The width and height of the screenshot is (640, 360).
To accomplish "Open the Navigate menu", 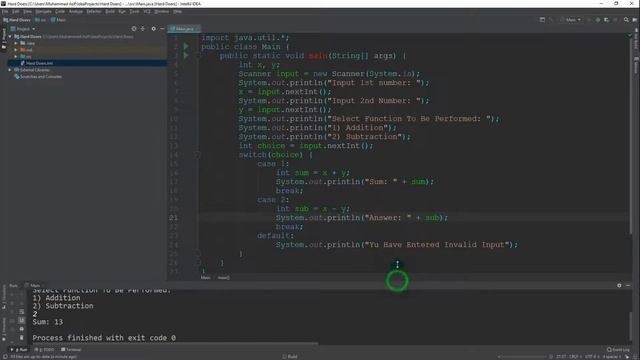I will pyautogui.click(x=43, y=11).
